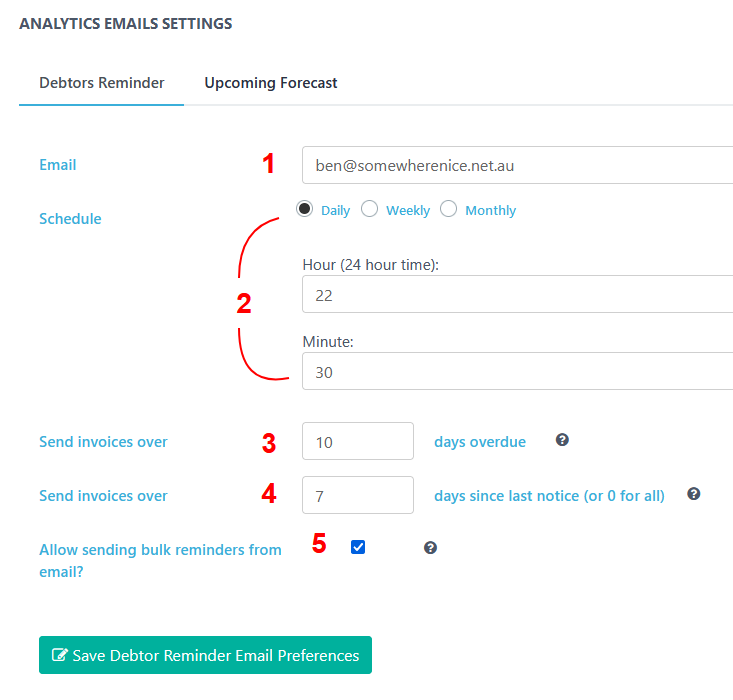The image size is (733, 700).
Task: Focus the Hour (24 hour time) field
Action: 517,294
